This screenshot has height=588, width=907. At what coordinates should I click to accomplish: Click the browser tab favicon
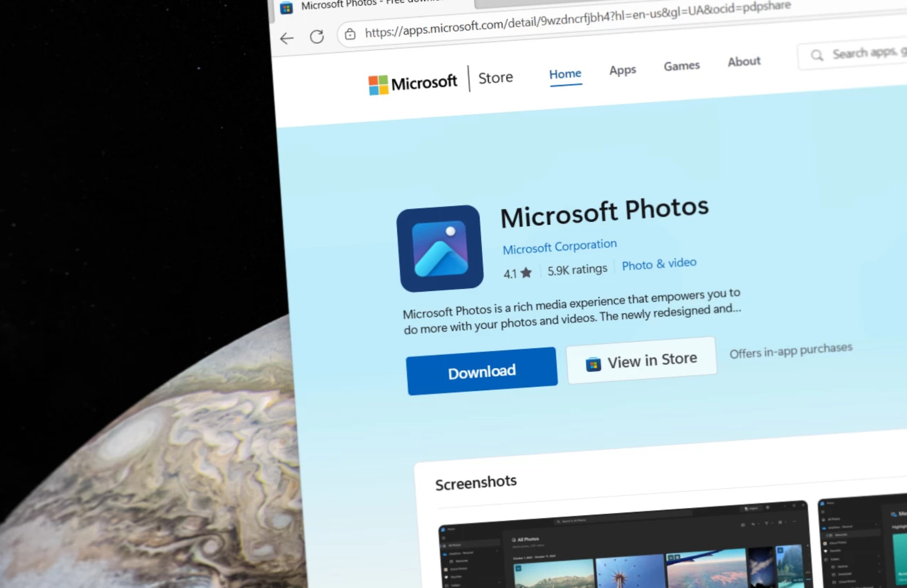286,8
